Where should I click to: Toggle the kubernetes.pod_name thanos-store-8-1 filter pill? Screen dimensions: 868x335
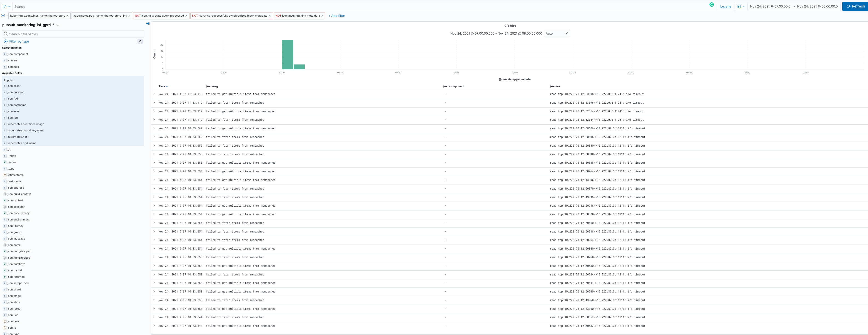coord(100,16)
